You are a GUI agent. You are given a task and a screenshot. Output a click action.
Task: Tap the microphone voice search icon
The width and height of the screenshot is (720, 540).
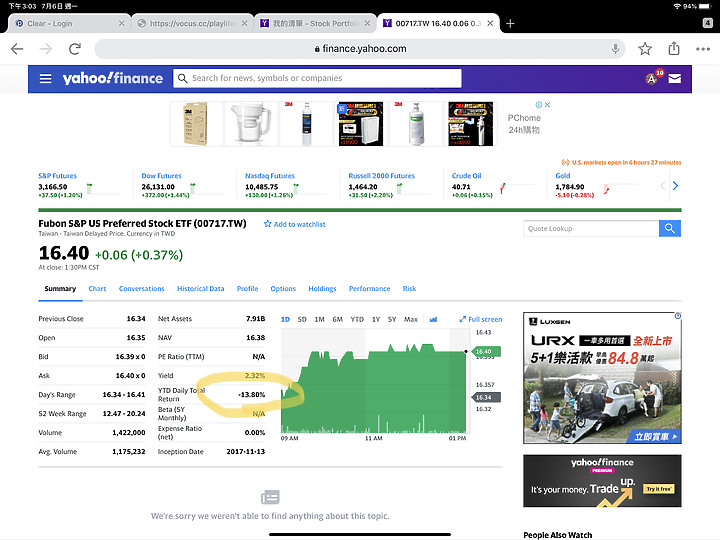[x=615, y=49]
